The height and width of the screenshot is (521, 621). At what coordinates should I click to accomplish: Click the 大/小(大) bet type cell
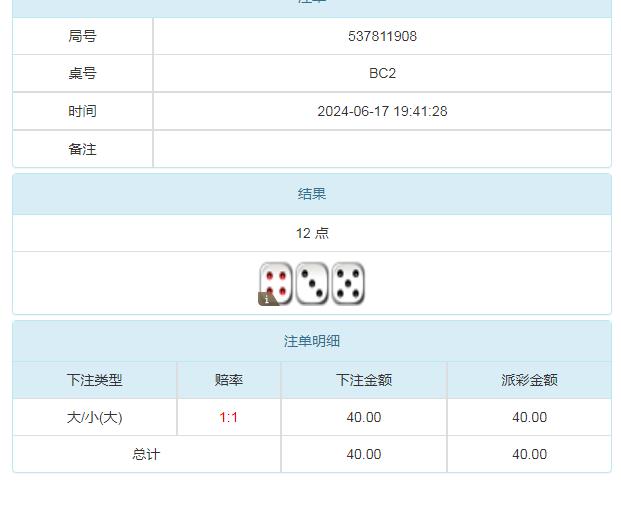(95, 417)
